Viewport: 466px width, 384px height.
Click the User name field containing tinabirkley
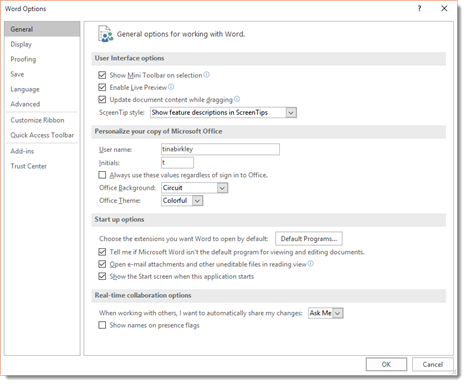click(220, 149)
